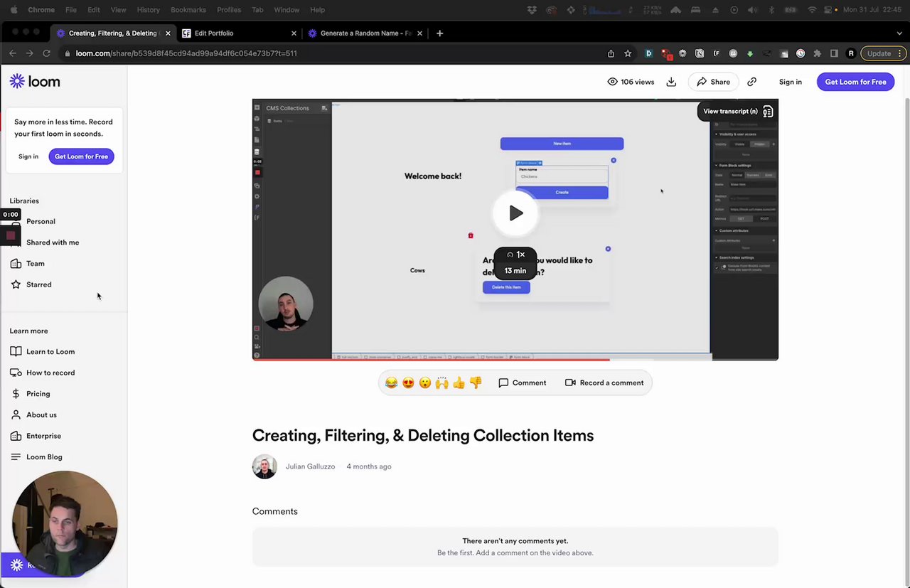The height and width of the screenshot is (588, 910).
Task: Open the Pricing page
Action: 31,393
